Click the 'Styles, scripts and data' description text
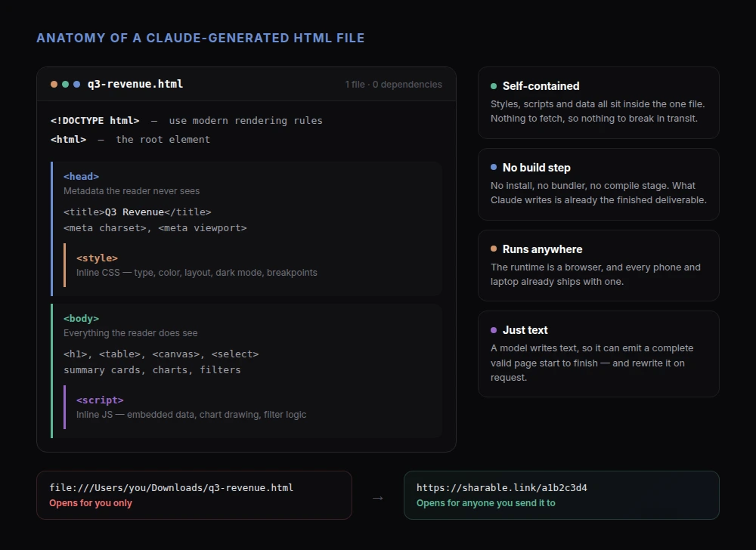Image resolution: width=756 pixels, height=550 pixels. tap(598, 111)
